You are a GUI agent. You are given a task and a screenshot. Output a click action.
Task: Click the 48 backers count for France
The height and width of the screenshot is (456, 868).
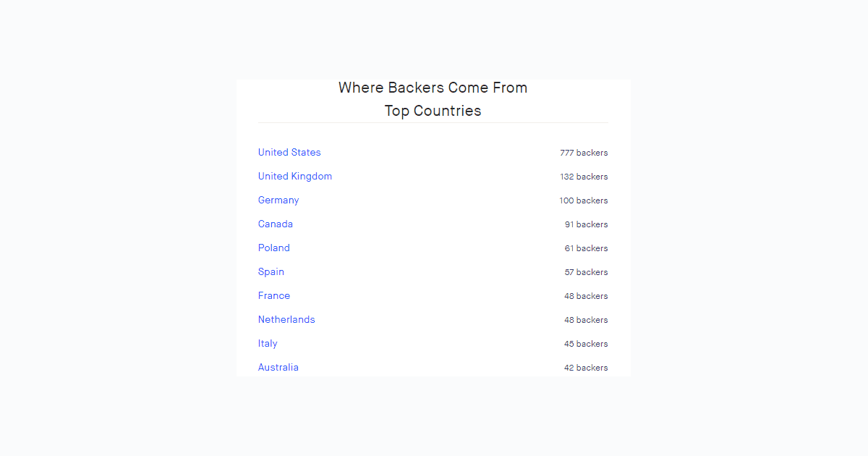point(586,296)
